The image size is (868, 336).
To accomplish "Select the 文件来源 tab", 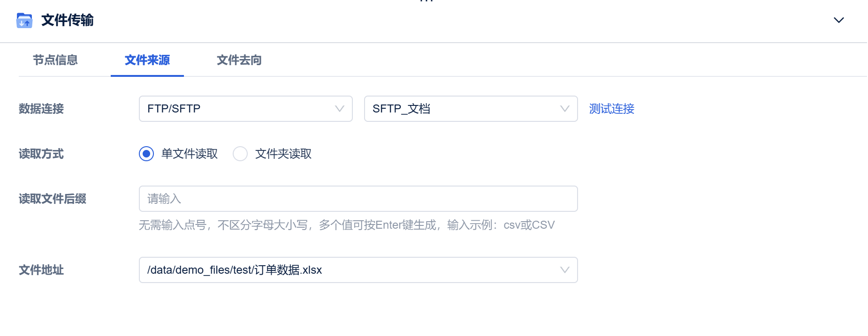I will coord(147,60).
